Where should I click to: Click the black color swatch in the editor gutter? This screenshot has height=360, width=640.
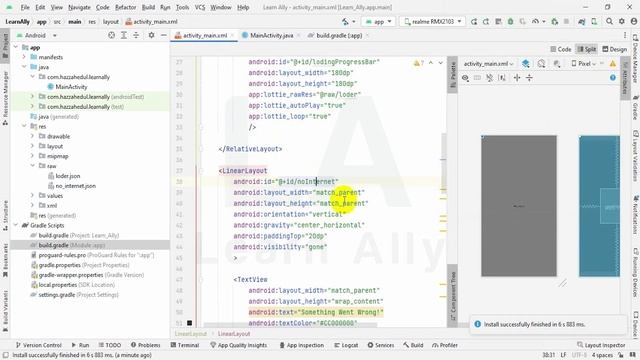(189, 323)
